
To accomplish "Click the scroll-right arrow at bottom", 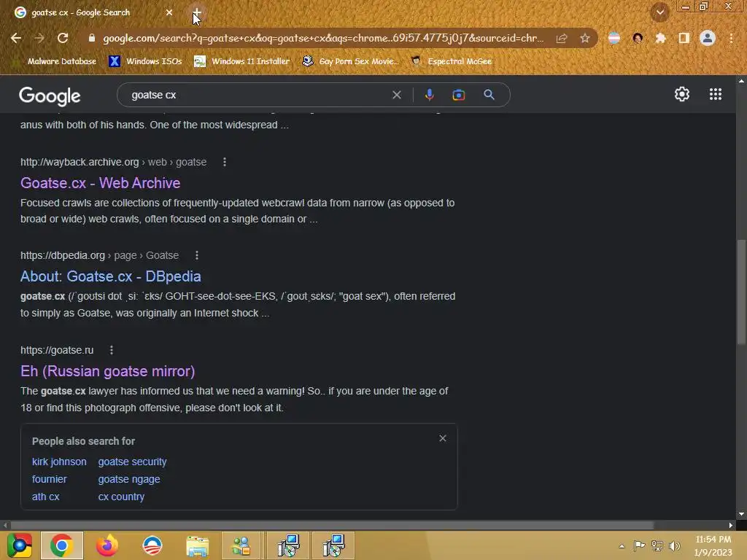I will (x=731, y=525).
